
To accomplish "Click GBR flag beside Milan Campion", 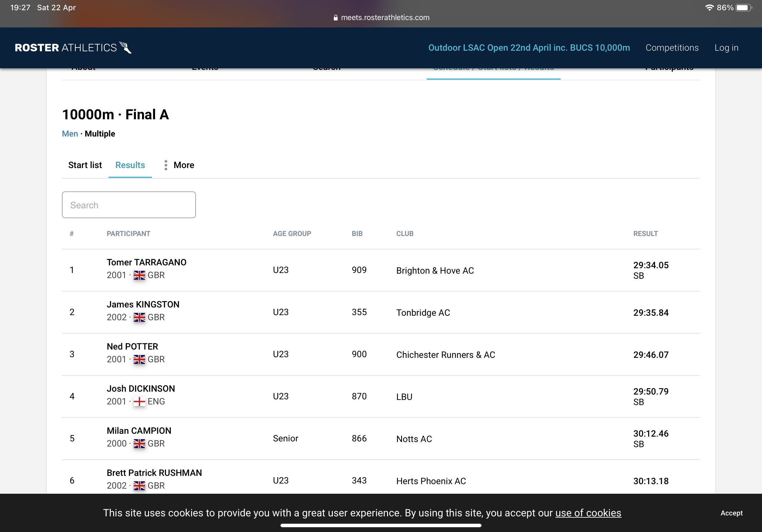I will 139,444.
